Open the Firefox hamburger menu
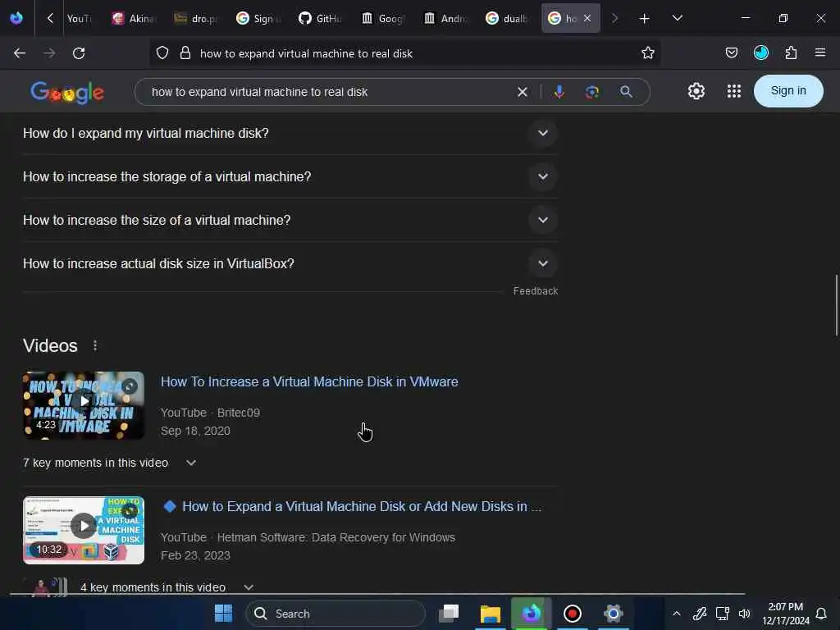Screen dimensions: 840x630 pyautogui.click(x=820, y=52)
